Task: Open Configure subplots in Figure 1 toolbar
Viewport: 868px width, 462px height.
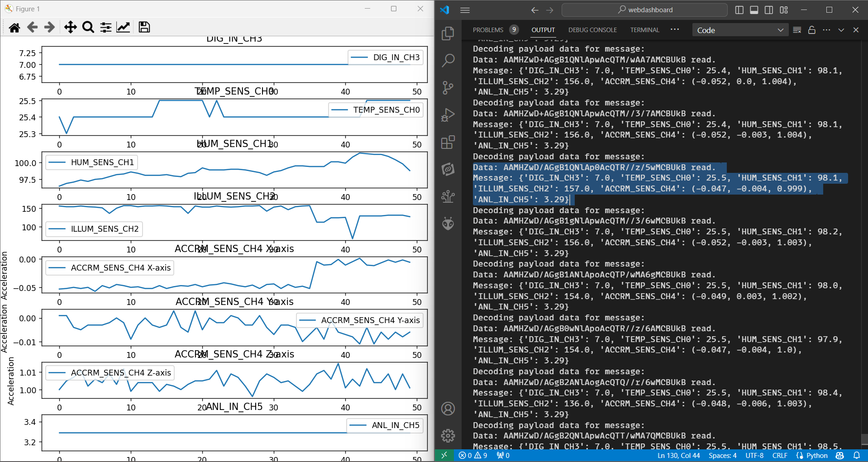Action: click(x=106, y=28)
